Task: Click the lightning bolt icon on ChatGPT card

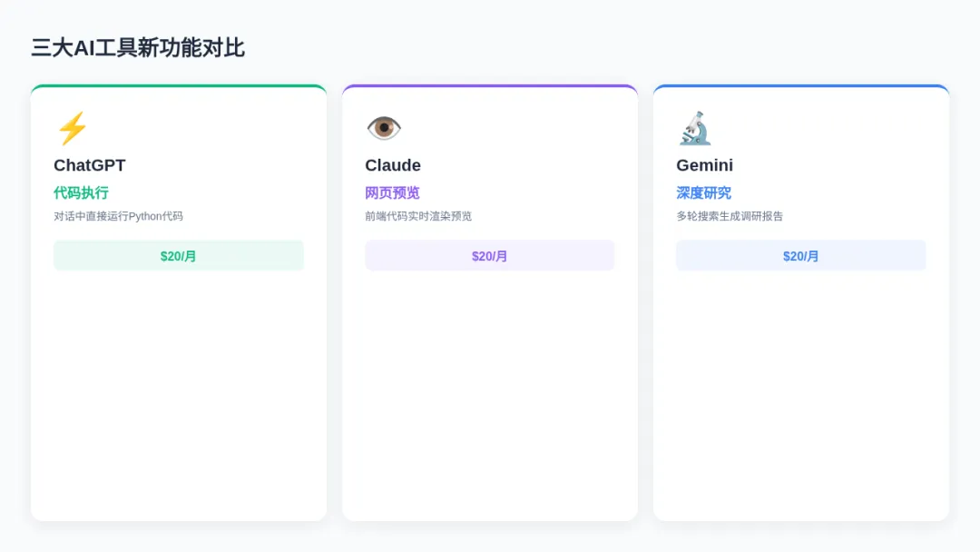Action: coord(73,128)
